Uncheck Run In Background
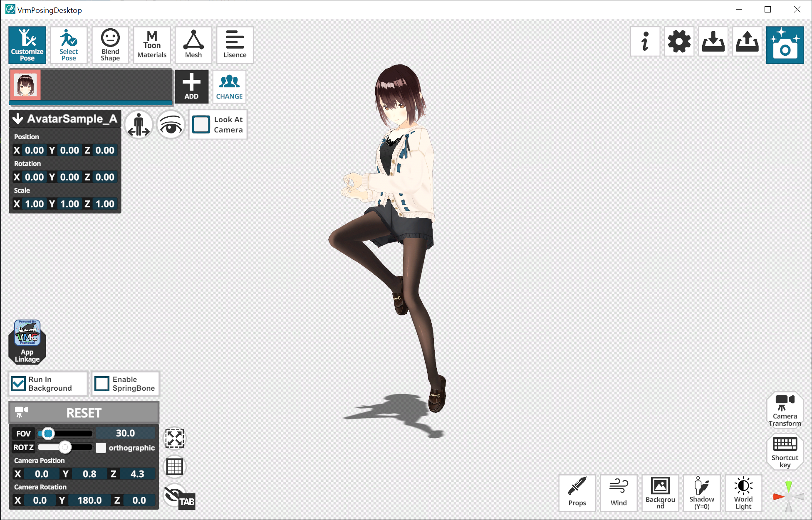The width and height of the screenshot is (812, 520). click(x=18, y=384)
